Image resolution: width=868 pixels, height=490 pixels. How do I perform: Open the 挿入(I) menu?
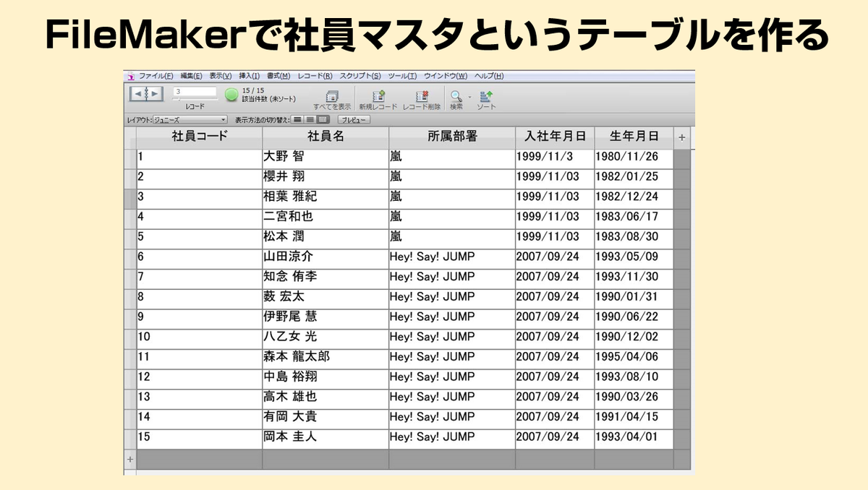(249, 76)
